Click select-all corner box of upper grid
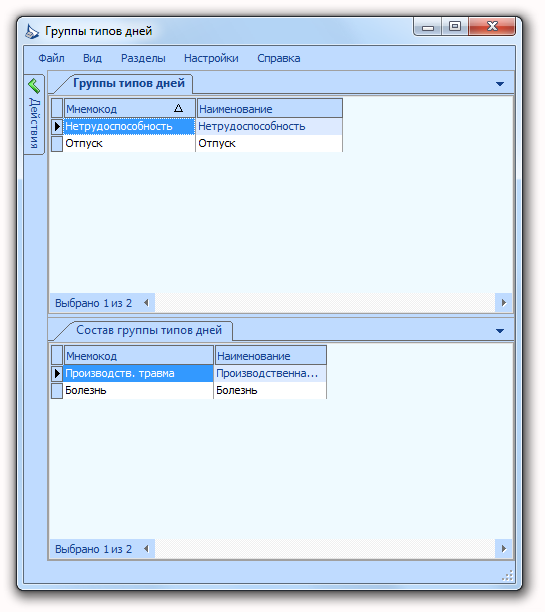 pyautogui.click(x=57, y=108)
